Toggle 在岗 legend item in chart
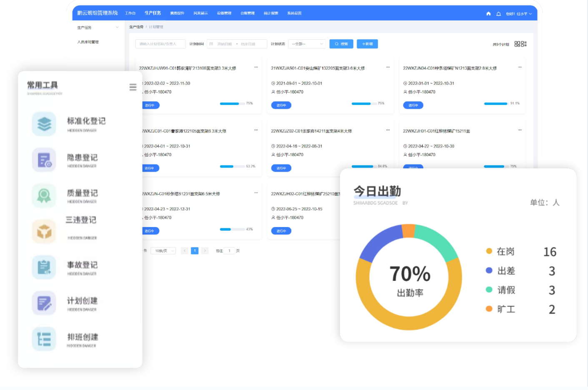Screen dimensions: 588x390 [x=500, y=251]
